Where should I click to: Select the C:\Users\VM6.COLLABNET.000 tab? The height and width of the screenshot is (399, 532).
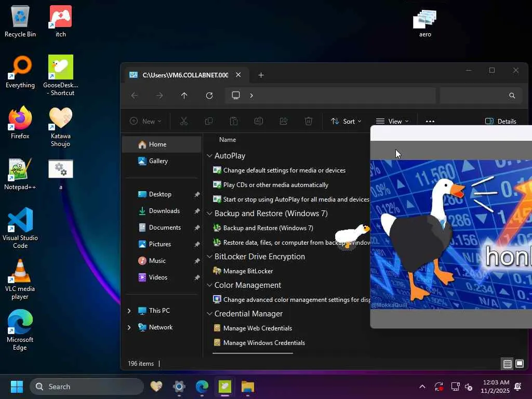point(185,75)
